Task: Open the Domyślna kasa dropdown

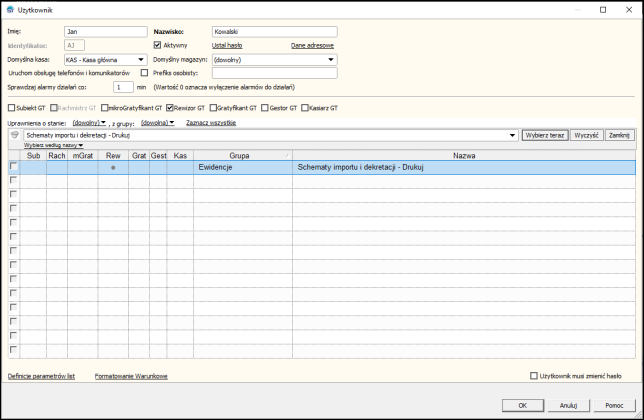Action: pos(140,60)
